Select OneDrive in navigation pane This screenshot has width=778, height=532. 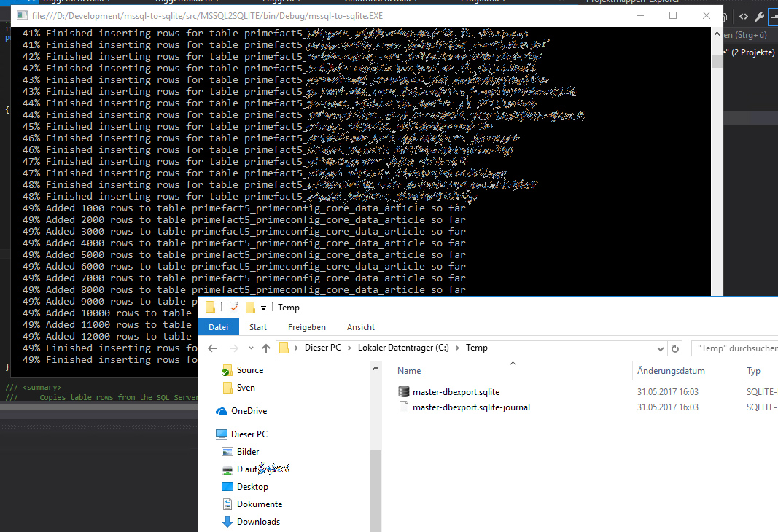[x=249, y=411]
